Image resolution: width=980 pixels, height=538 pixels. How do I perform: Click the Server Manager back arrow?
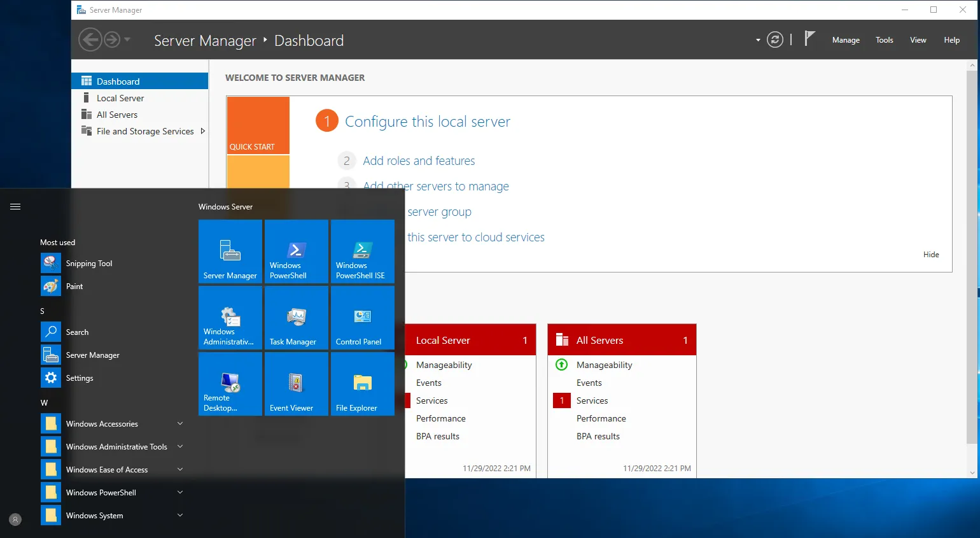click(90, 39)
